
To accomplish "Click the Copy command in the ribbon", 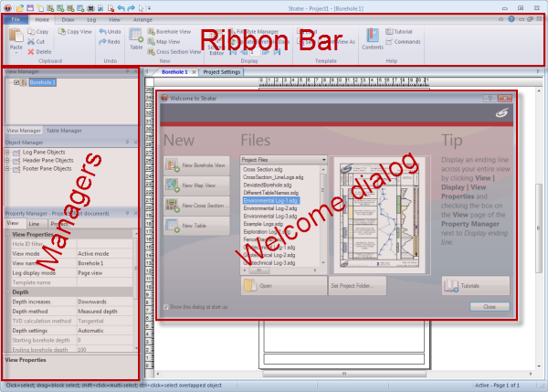I will [x=38, y=31].
